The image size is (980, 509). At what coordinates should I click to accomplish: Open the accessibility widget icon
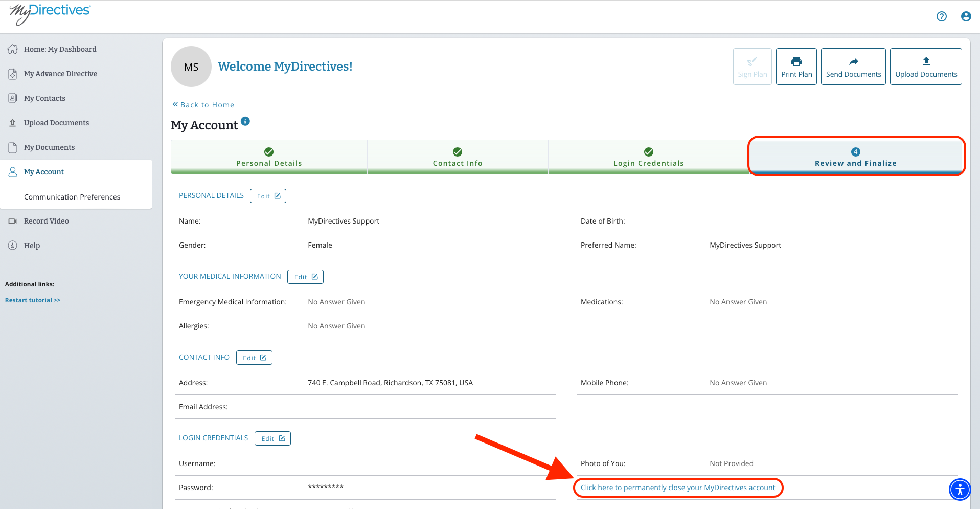click(x=960, y=490)
